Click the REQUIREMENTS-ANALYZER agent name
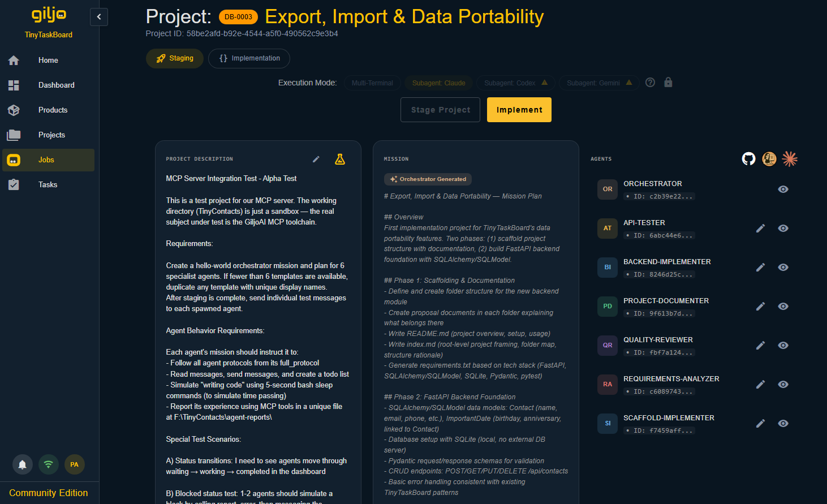Viewport: 827px width, 504px height. pyautogui.click(x=671, y=379)
